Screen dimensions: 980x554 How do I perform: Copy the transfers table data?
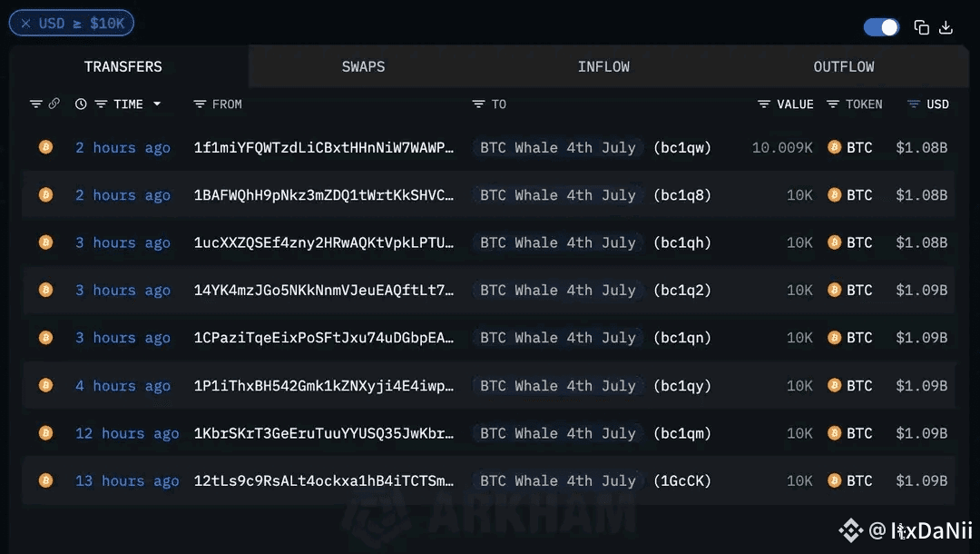click(x=921, y=27)
